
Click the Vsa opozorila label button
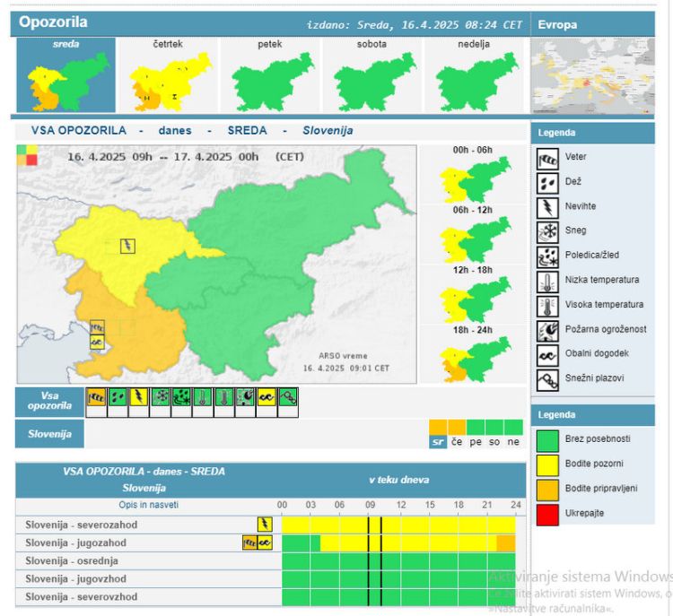[49, 401]
